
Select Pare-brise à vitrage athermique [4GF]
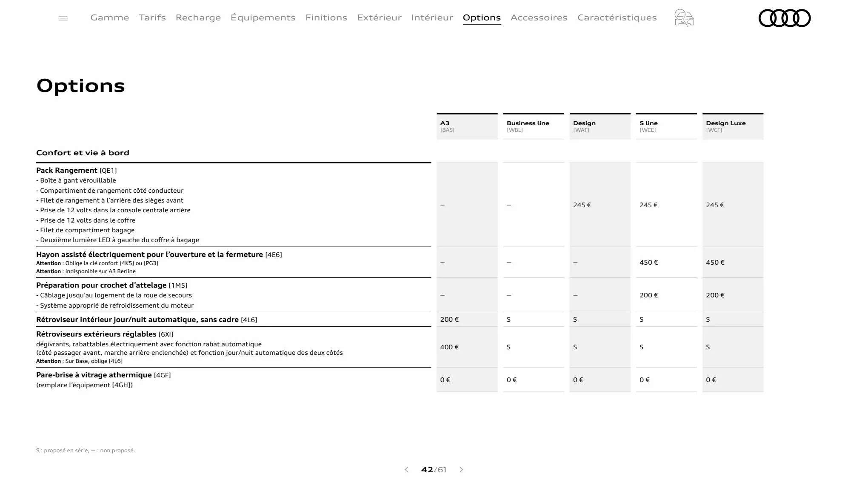click(x=103, y=375)
